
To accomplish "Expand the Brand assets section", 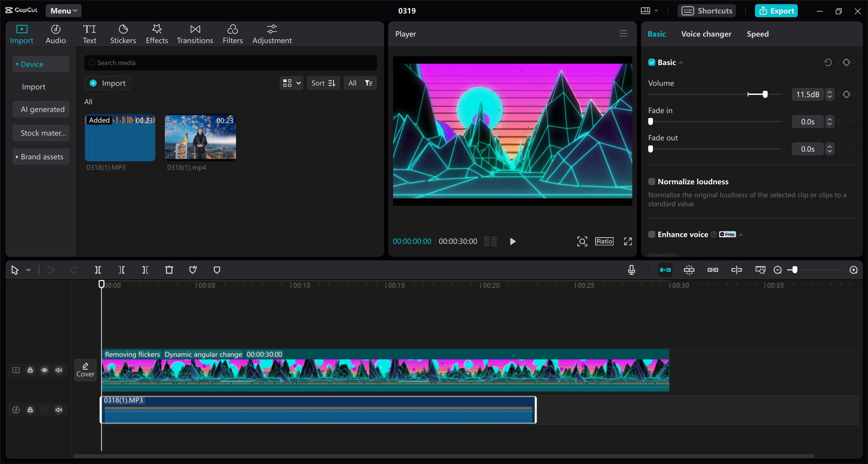I will coord(17,157).
